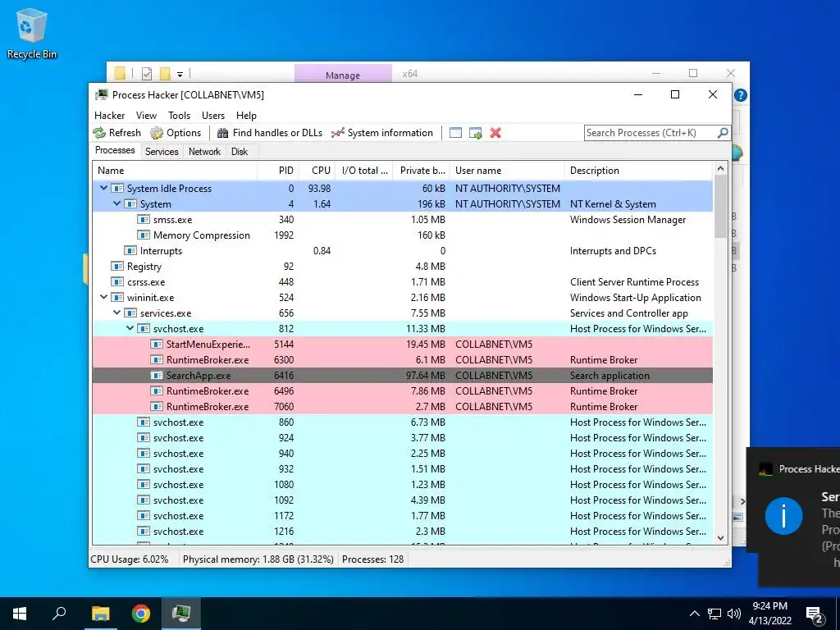Collapse services.exe tree node
The image size is (840, 630).
coord(116,313)
